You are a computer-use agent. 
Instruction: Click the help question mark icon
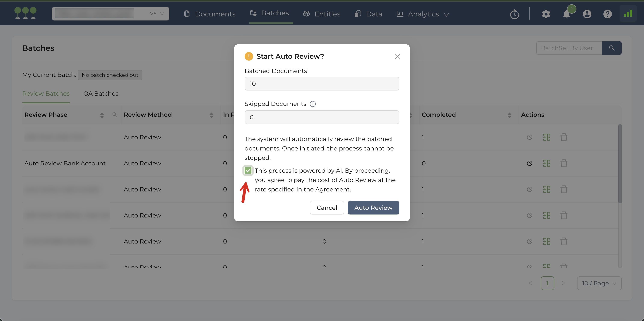click(607, 14)
